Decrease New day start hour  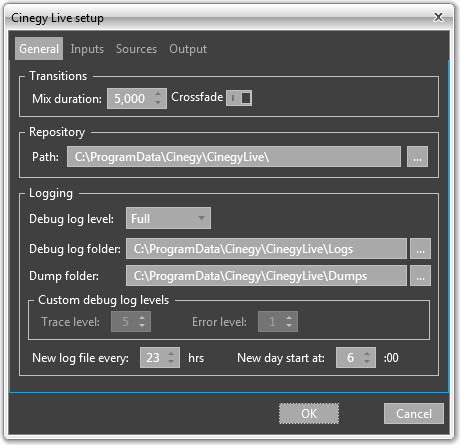[367, 362]
